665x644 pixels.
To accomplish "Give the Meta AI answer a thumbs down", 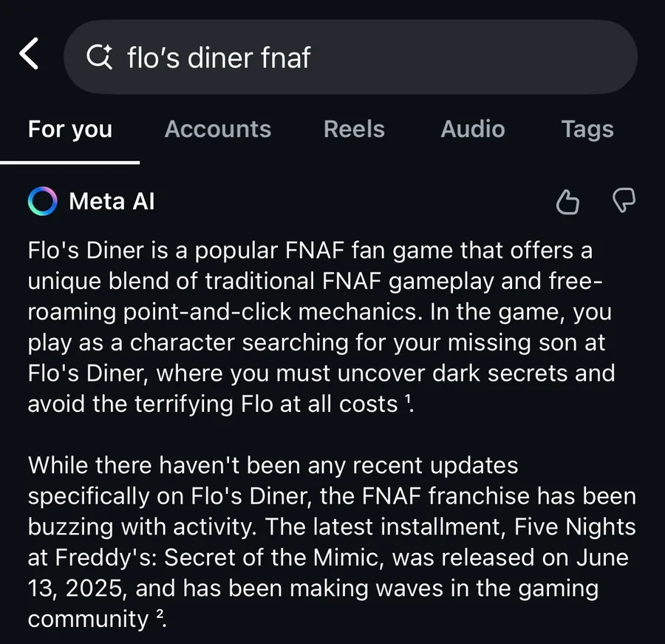I will tap(624, 200).
